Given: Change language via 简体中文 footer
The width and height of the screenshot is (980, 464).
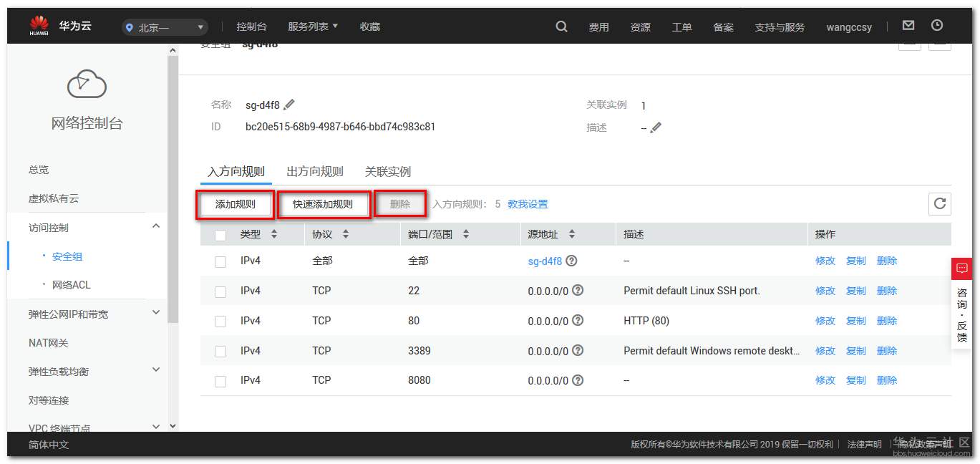Looking at the screenshot, I should click(49, 445).
